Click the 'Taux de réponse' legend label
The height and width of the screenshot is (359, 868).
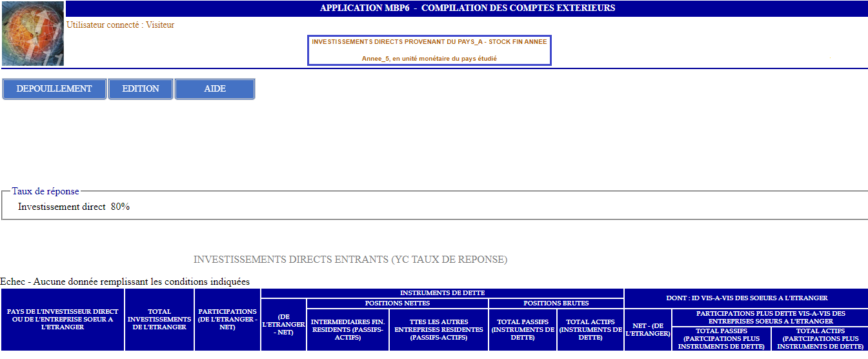tap(45, 191)
